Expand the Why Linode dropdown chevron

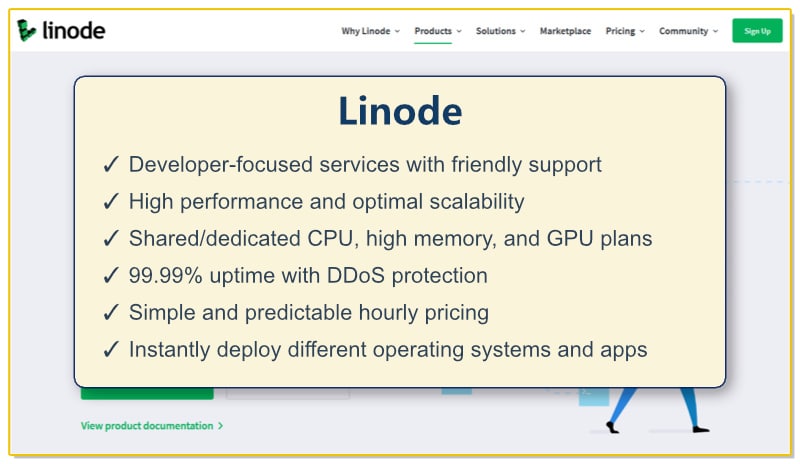(x=397, y=31)
